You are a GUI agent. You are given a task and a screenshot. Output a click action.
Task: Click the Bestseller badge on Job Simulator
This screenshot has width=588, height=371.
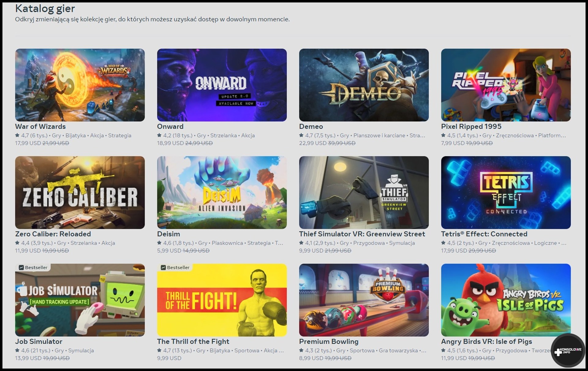(33, 267)
